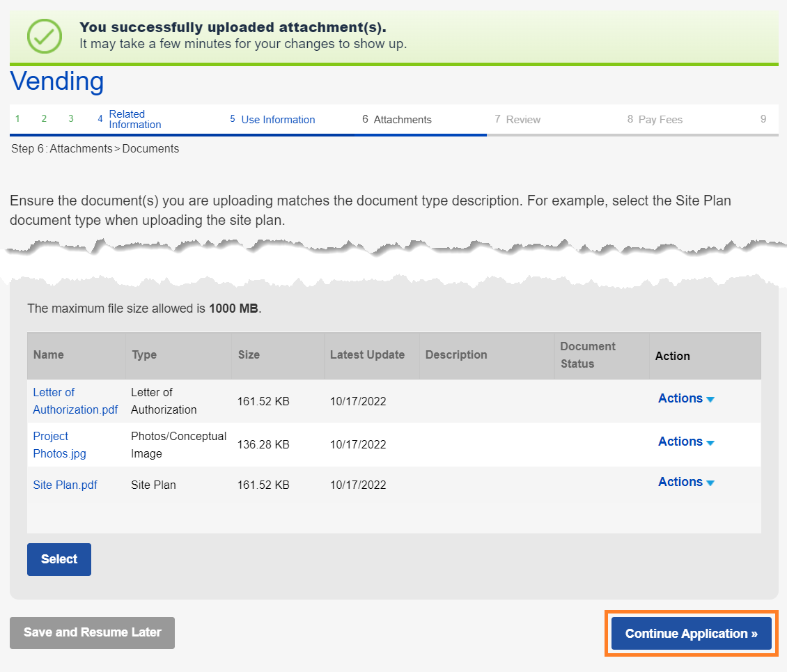The height and width of the screenshot is (672, 787).
Task: Switch to step 5 Use Information
Action: (272, 120)
